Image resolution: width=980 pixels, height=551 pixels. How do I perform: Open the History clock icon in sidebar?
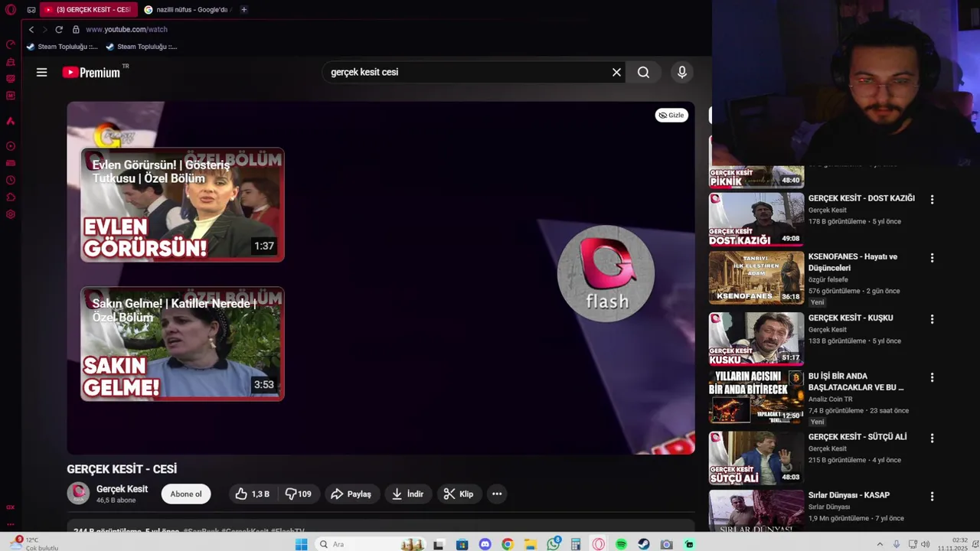tap(11, 181)
